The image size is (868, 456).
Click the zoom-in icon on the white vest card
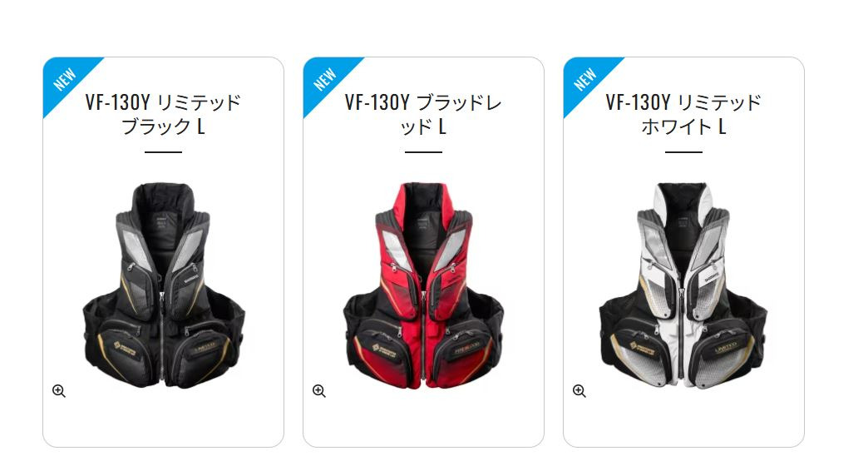(x=579, y=390)
